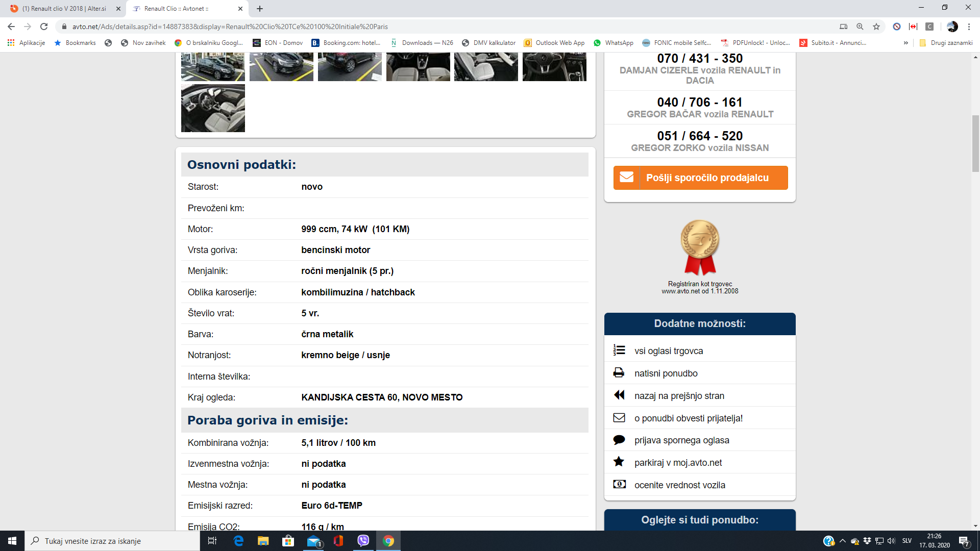Bookmark this page with the star icon
Image resolution: width=980 pixels, height=551 pixels.
(876, 27)
